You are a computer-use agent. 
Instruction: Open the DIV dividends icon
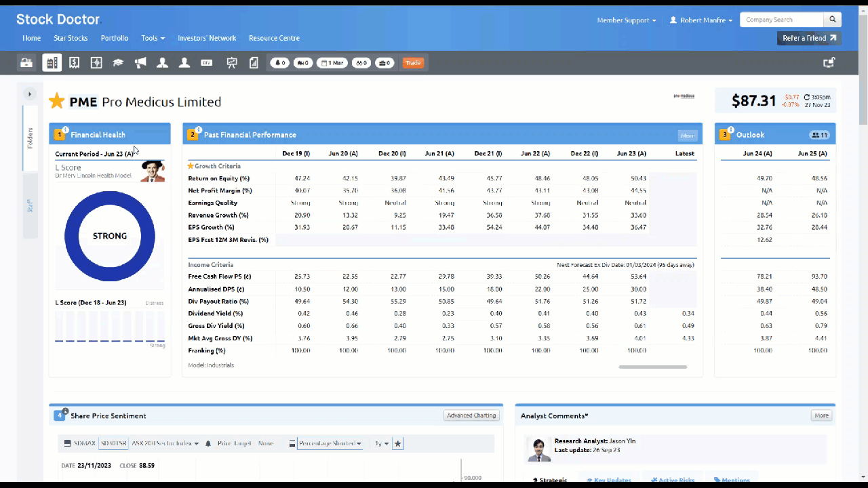(x=207, y=63)
